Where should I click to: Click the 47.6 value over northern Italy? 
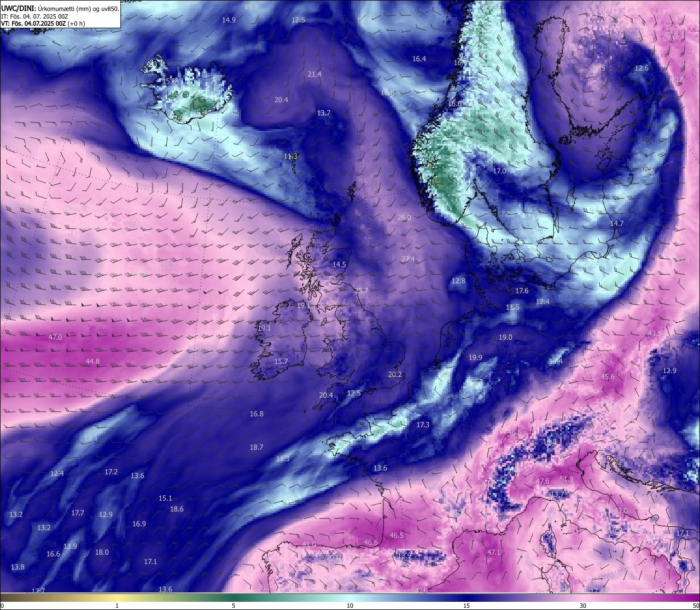point(542,481)
